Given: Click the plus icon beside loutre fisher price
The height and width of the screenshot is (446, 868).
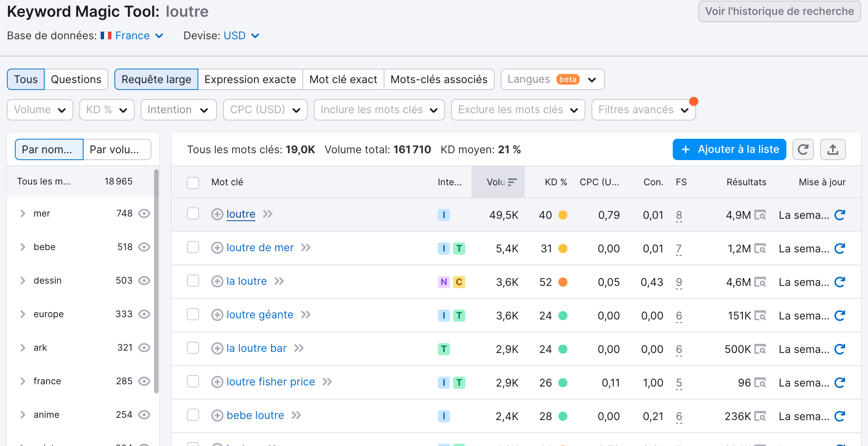Looking at the screenshot, I should point(217,382).
